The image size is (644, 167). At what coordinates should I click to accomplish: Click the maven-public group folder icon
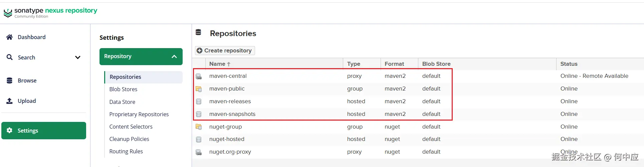coord(199,89)
